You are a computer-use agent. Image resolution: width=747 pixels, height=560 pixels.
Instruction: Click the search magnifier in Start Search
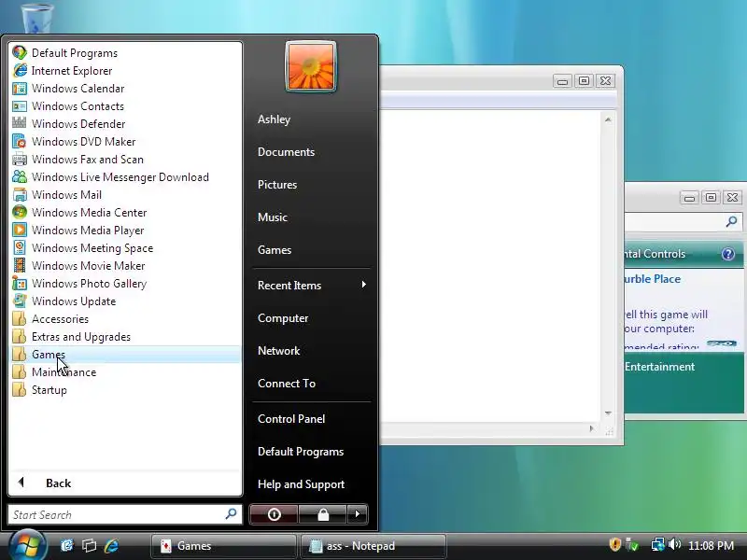click(231, 514)
